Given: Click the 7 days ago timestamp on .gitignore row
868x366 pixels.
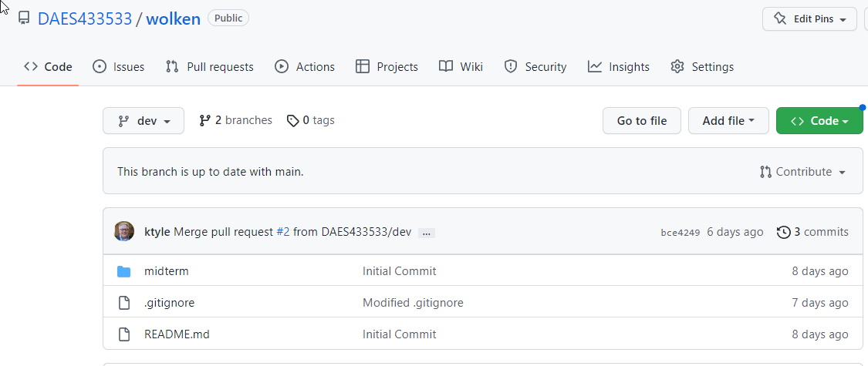Looking at the screenshot, I should (x=820, y=302).
